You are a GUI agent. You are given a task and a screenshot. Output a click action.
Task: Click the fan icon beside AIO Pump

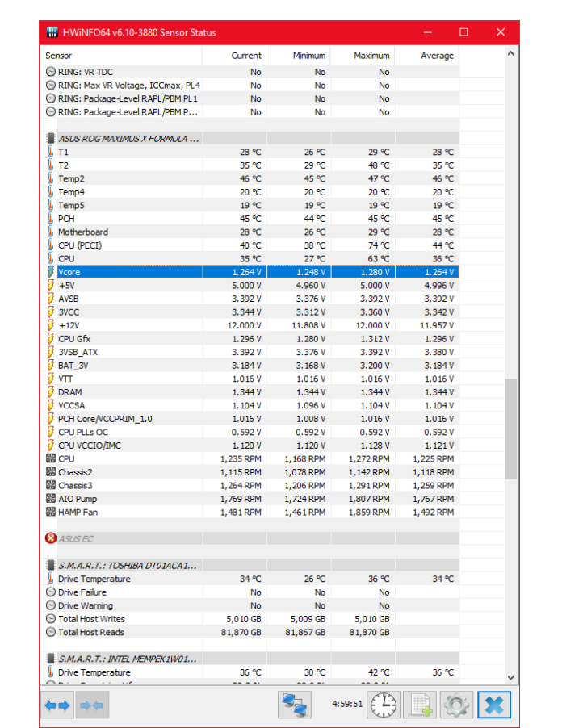(x=51, y=498)
